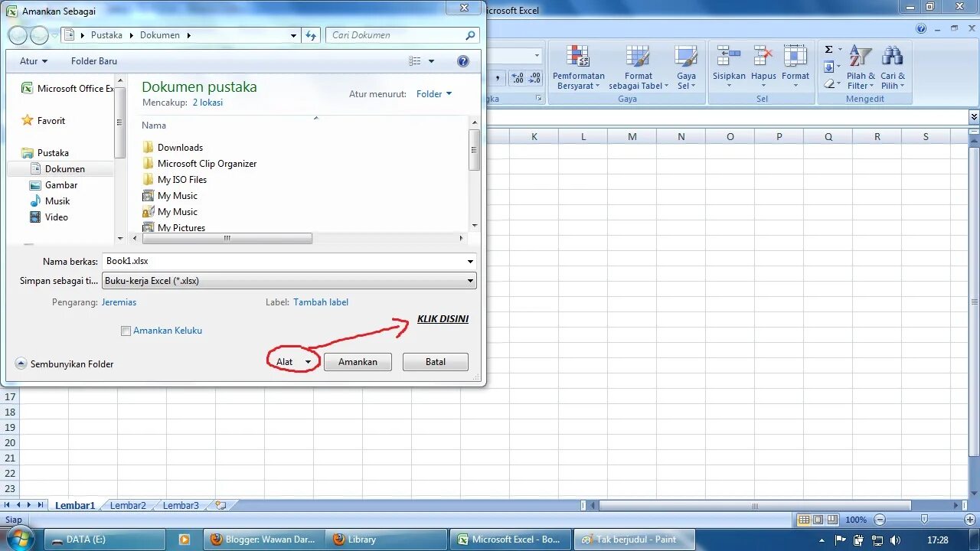Click the Excel Help question mark icon
This screenshot has width=980, height=551.
click(921, 28)
